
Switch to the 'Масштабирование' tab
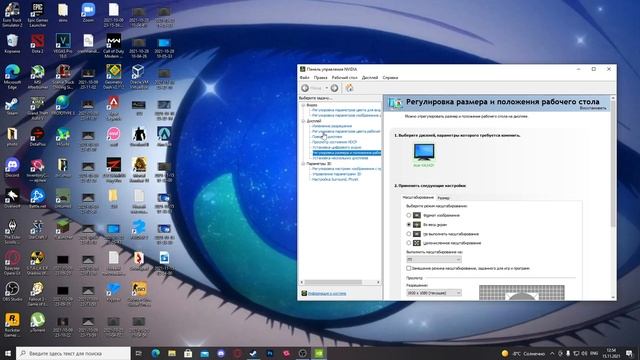pyautogui.click(x=418, y=198)
